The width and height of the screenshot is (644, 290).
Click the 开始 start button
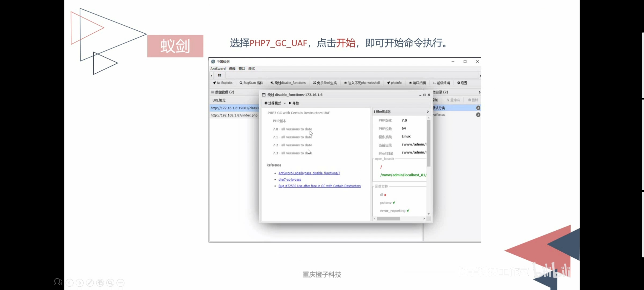(294, 103)
